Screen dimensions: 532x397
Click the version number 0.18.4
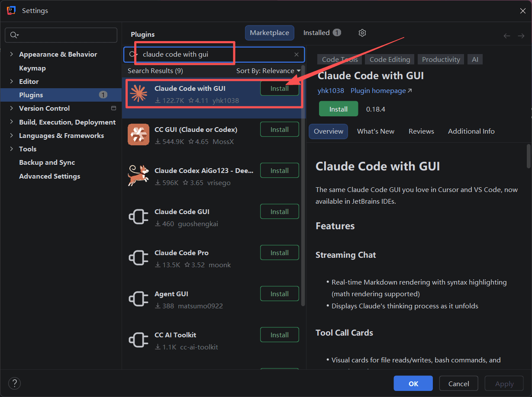pyautogui.click(x=376, y=109)
